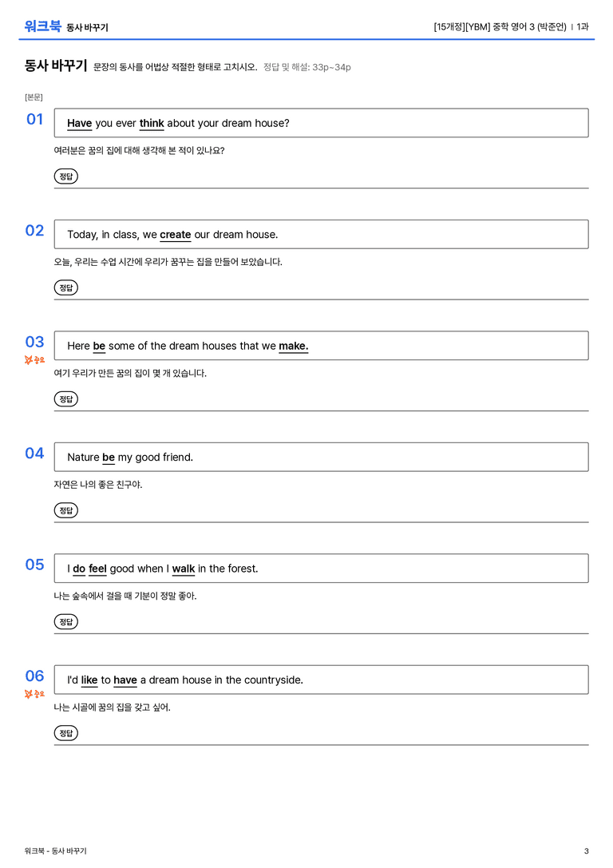Click the sentence box 'Nature be my good friend.'
This screenshot has width=613, height=868.
[322, 458]
